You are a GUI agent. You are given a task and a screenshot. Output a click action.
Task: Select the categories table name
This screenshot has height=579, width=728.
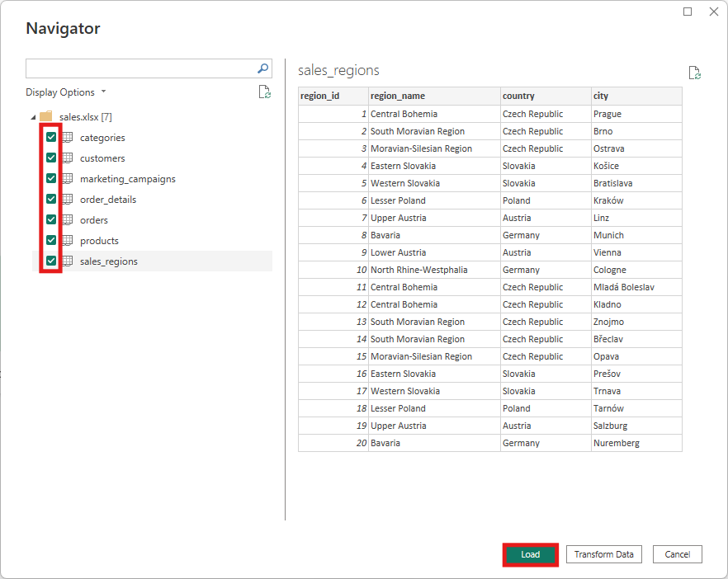[x=102, y=138]
